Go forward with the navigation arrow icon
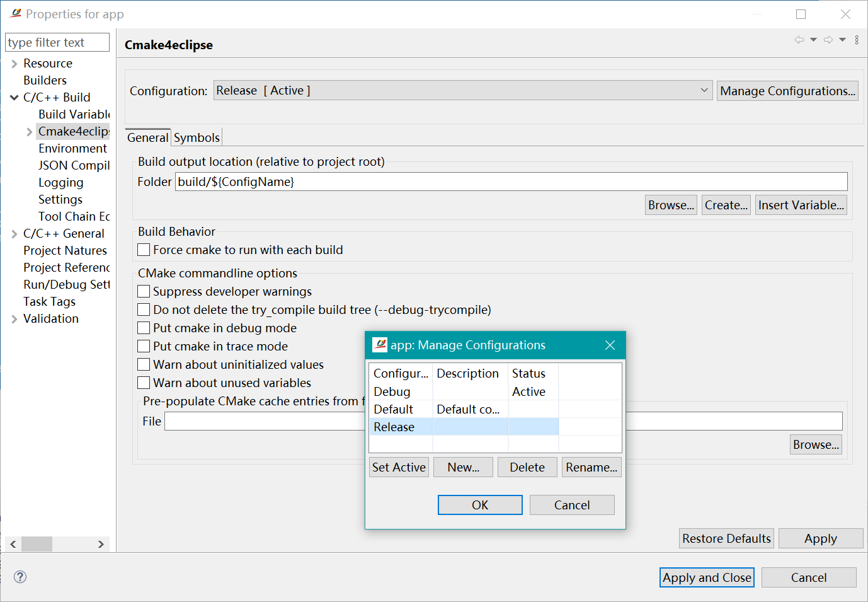The width and height of the screenshot is (868, 602). 828,40
